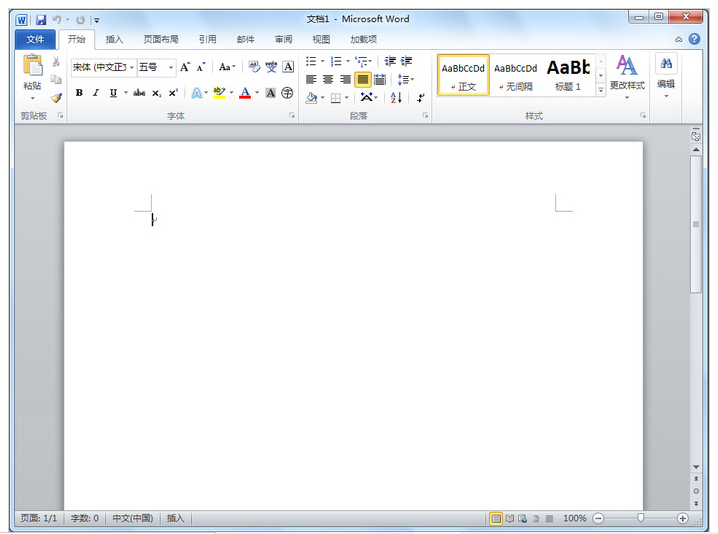
Task: Click the sort A-Z icon
Action: [396, 97]
